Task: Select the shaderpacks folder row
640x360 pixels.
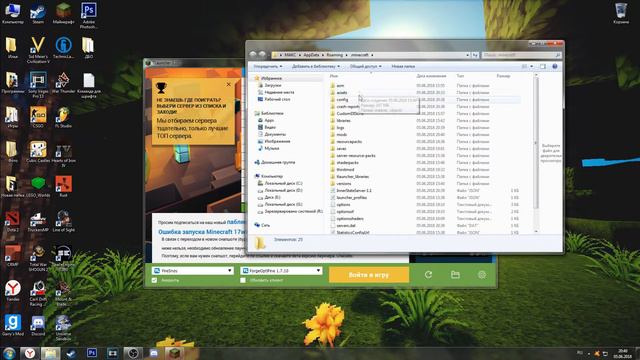Action: [x=424, y=162]
